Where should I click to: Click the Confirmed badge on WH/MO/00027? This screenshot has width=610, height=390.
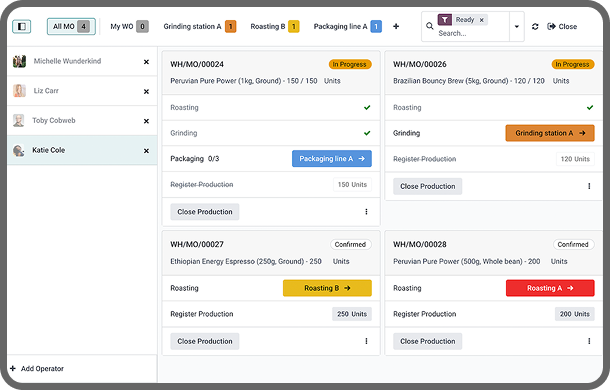tap(351, 244)
